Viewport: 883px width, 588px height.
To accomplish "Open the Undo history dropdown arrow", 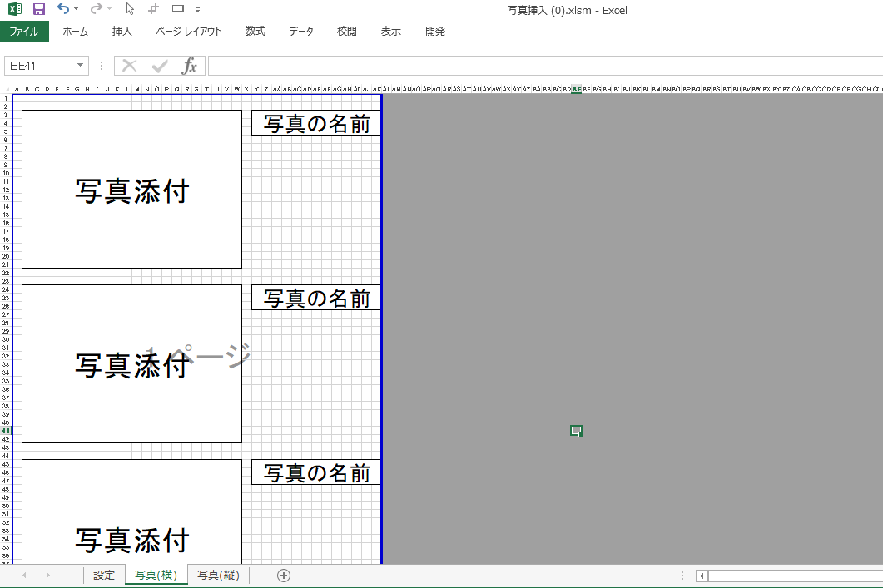I will click(76, 10).
